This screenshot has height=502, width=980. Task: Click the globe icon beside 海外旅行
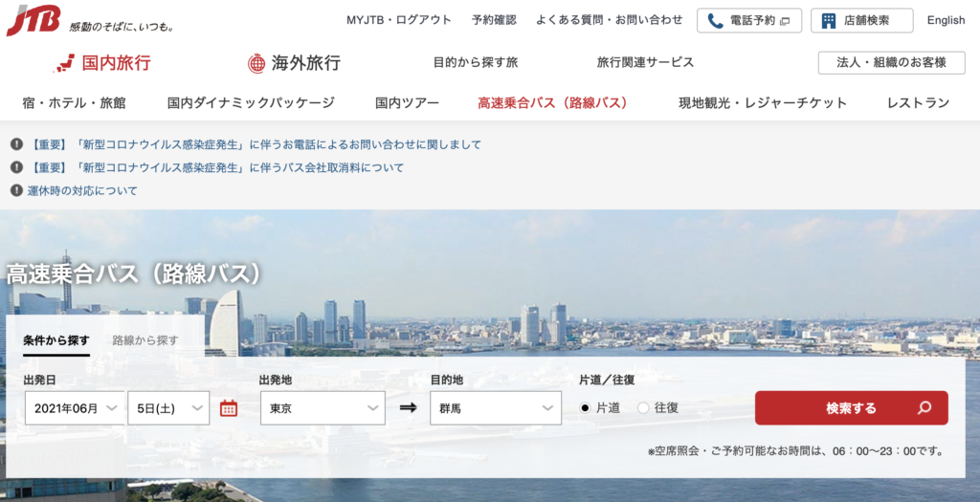click(256, 63)
